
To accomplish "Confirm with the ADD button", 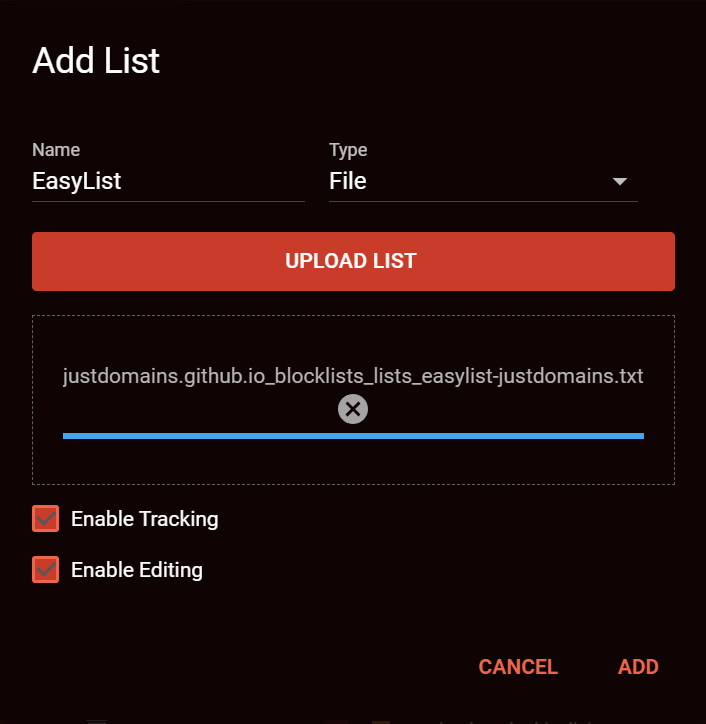I will [638, 667].
